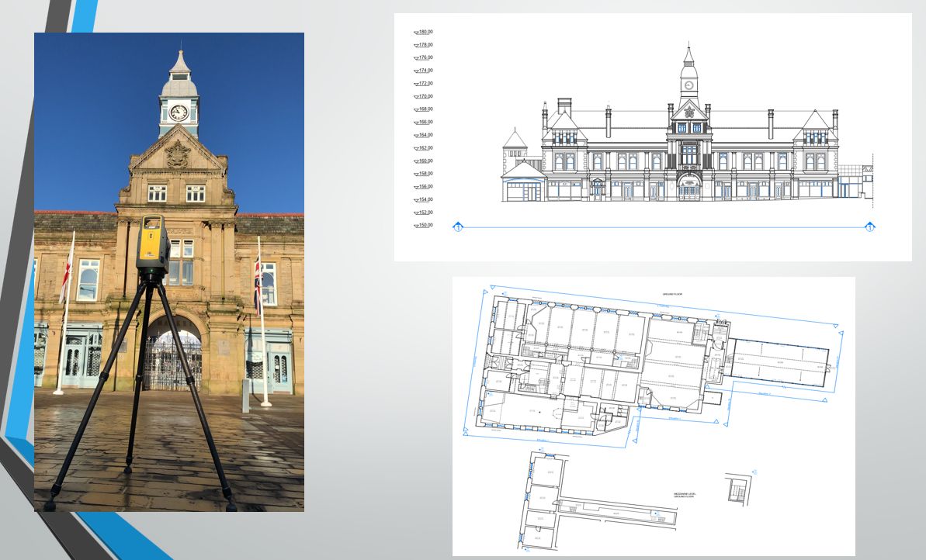Open the building elevation drawing
This screenshot has height=560, width=926.
pyautogui.click(x=652, y=137)
